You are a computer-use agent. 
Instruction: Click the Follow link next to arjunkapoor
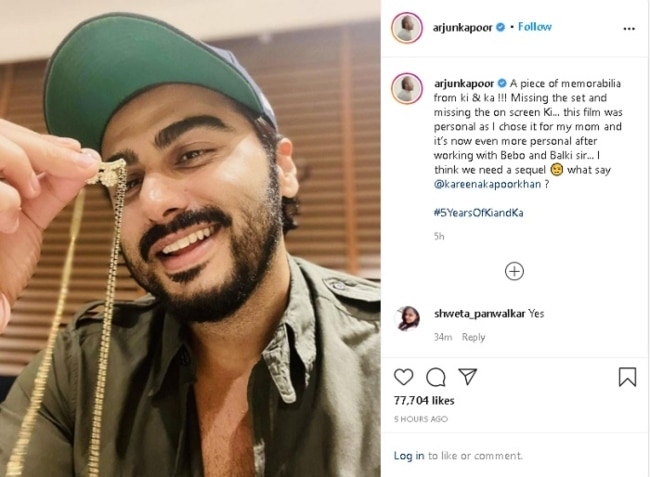[535, 27]
